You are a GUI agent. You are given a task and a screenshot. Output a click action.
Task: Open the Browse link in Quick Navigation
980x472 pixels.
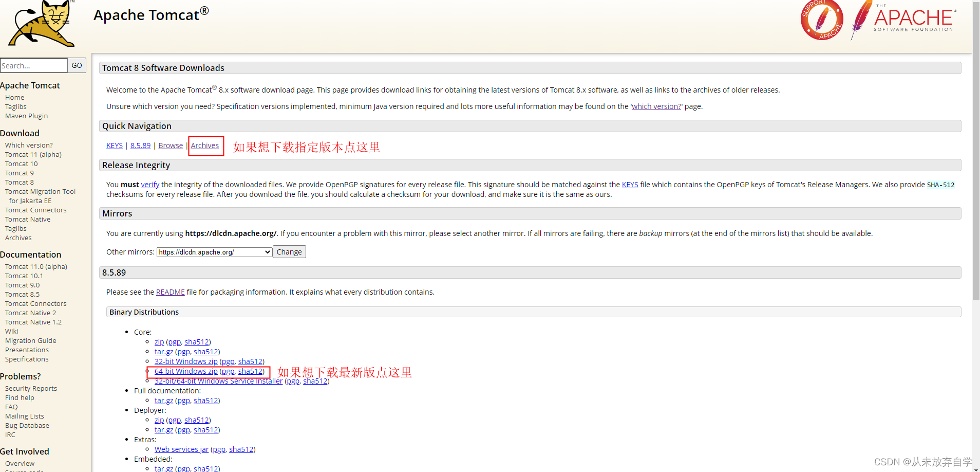pyautogui.click(x=171, y=146)
